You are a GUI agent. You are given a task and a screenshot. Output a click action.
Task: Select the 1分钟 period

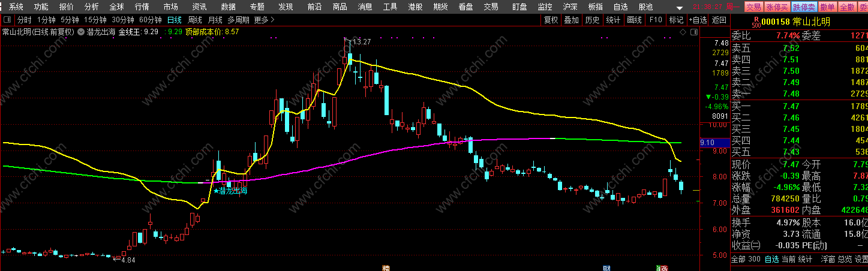tap(46, 20)
